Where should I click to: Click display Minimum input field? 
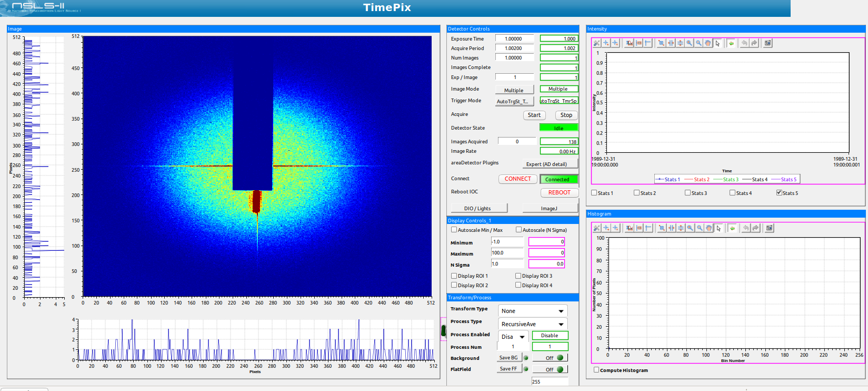[x=507, y=241]
